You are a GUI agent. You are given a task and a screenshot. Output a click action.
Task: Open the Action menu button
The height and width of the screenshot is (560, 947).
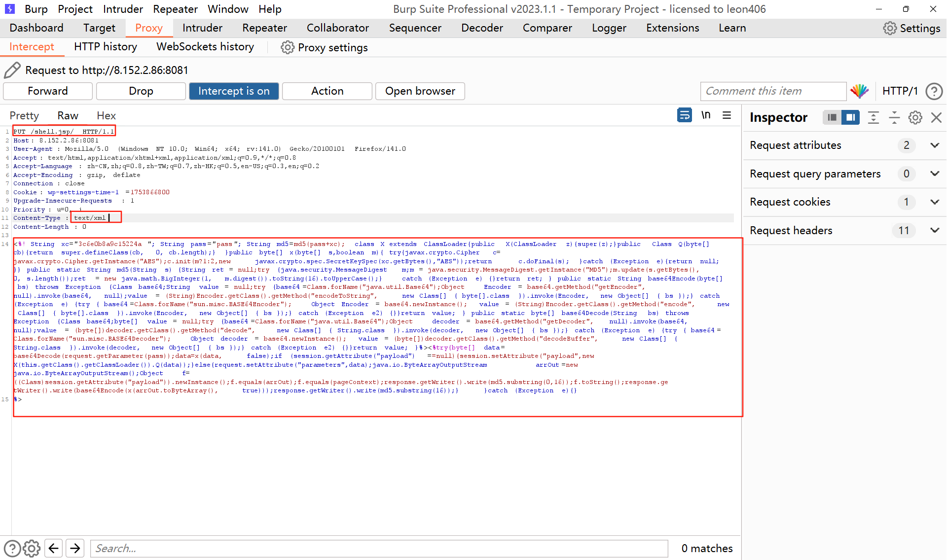(x=327, y=91)
